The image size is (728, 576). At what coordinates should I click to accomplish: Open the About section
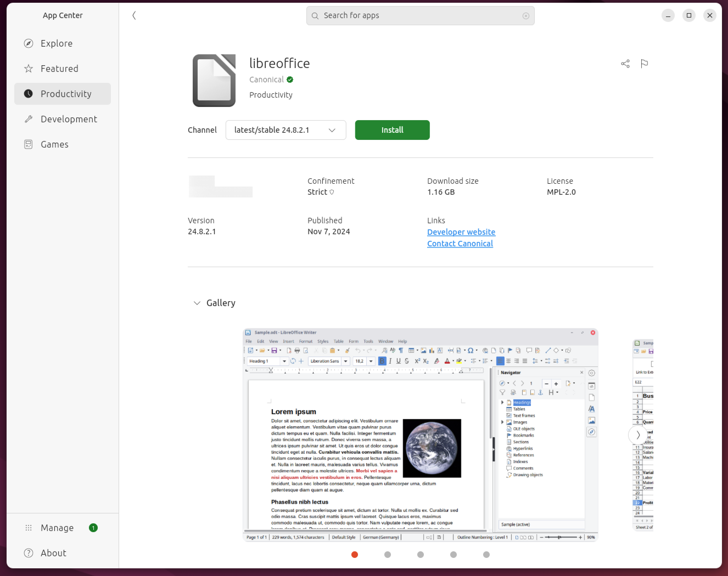[53, 553]
